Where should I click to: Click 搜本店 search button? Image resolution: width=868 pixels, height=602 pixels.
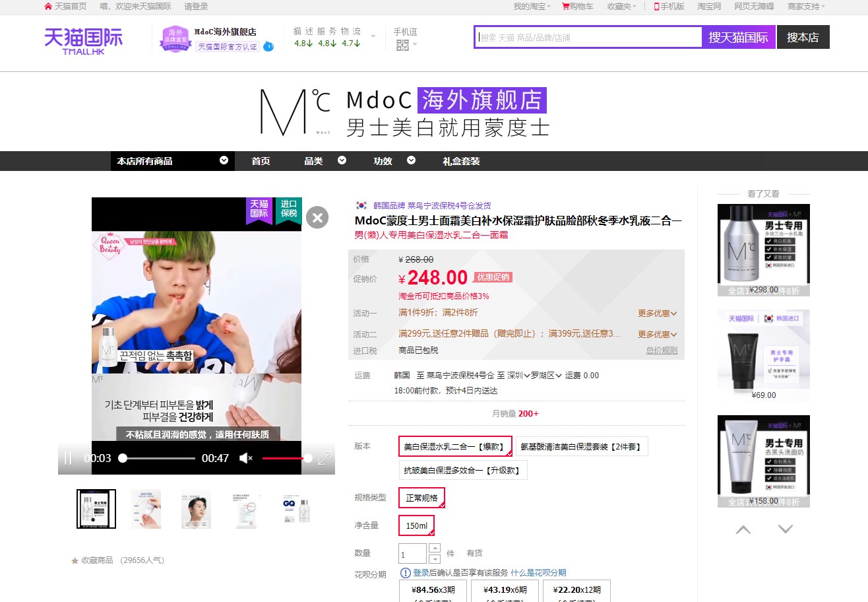click(803, 38)
